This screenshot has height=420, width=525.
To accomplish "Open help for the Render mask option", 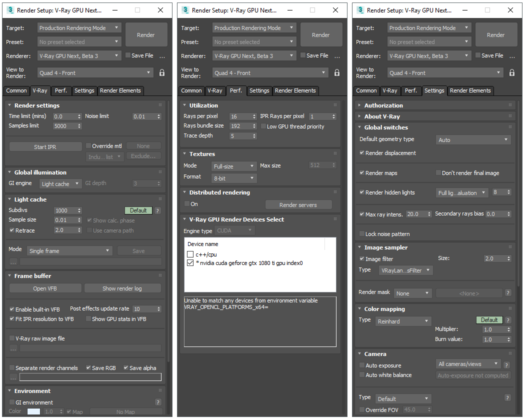I will (507, 293).
